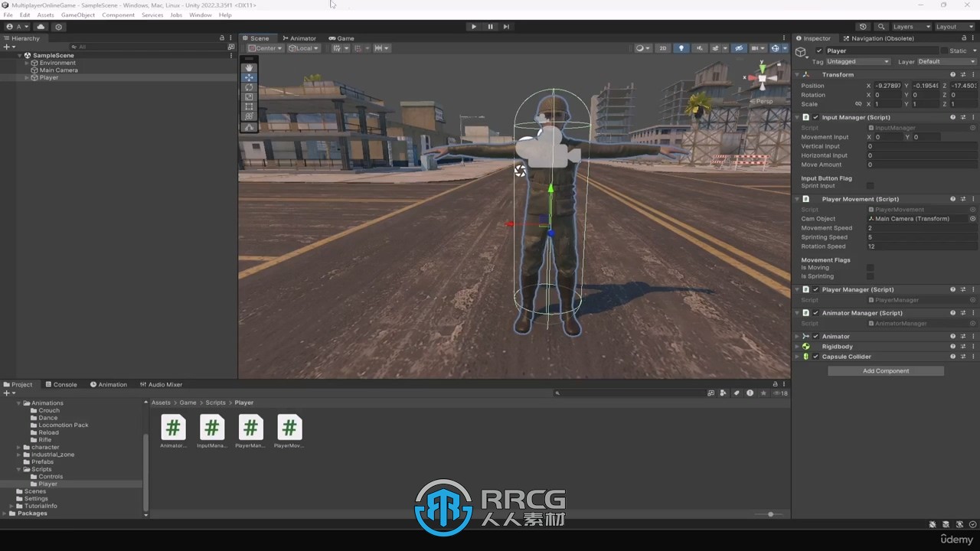Select the InputManager script asset
This screenshot has height=551, width=980.
click(212, 432)
